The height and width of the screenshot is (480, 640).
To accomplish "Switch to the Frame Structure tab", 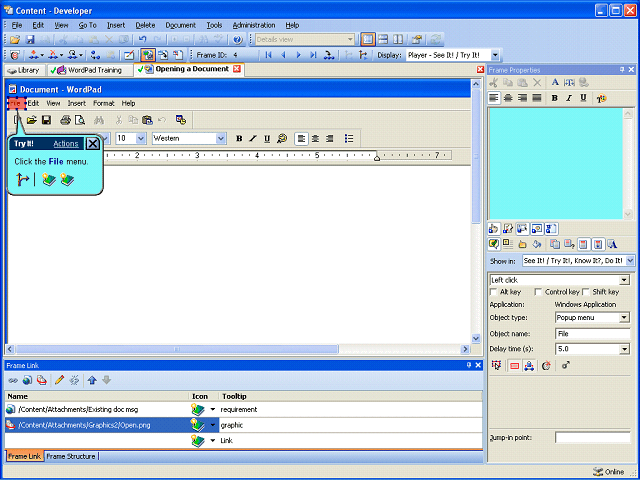I will click(71, 456).
